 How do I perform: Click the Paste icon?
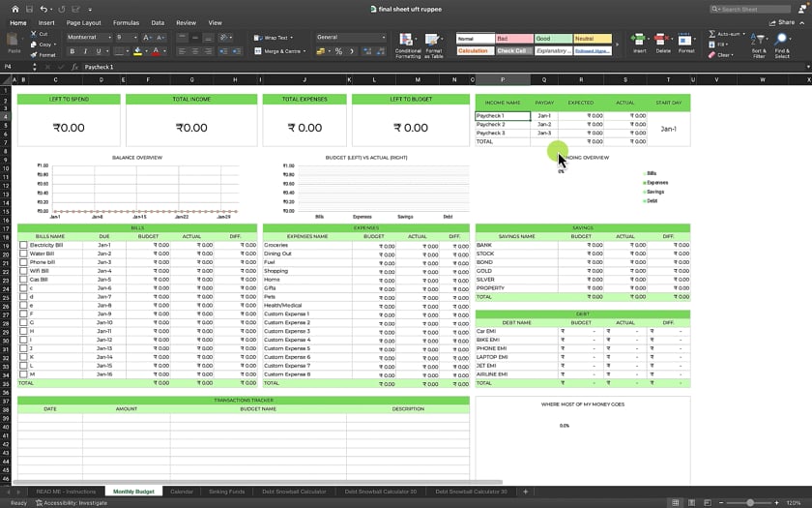(x=14, y=43)
